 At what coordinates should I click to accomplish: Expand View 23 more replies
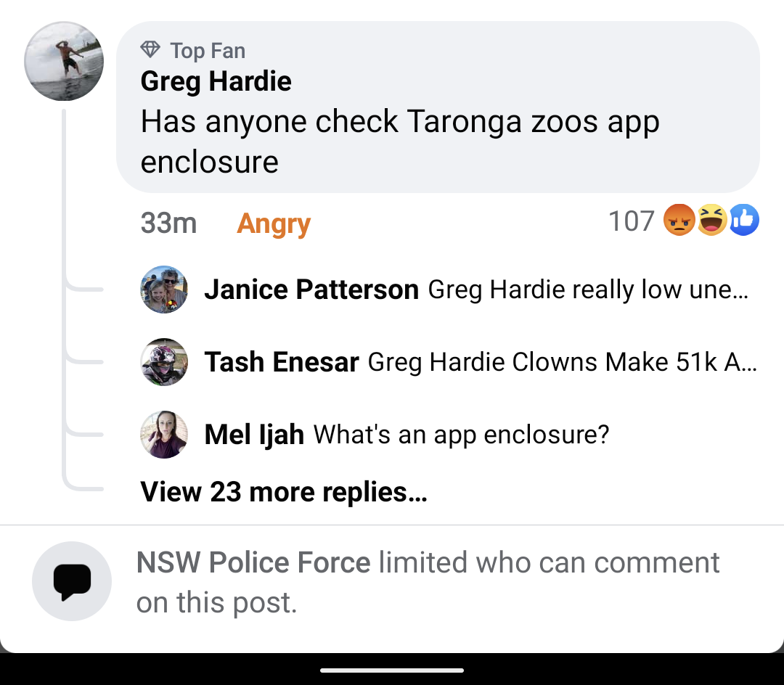(283, 492)
